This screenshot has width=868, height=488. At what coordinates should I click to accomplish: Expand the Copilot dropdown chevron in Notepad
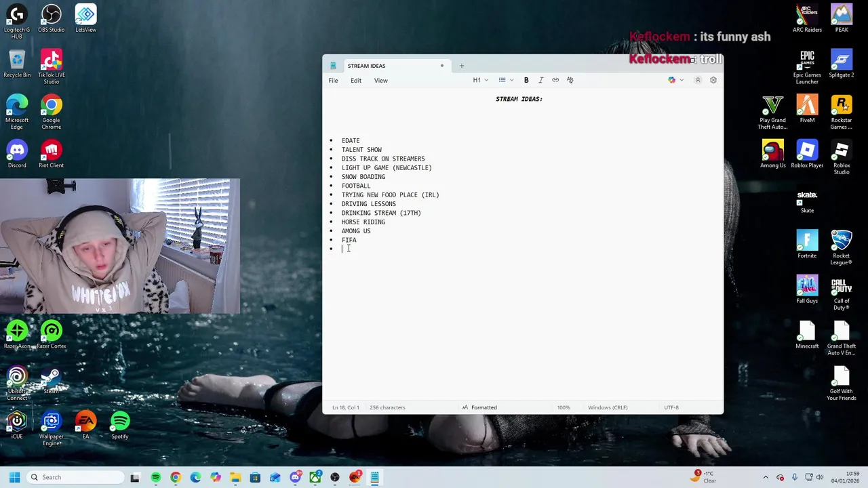682,80
